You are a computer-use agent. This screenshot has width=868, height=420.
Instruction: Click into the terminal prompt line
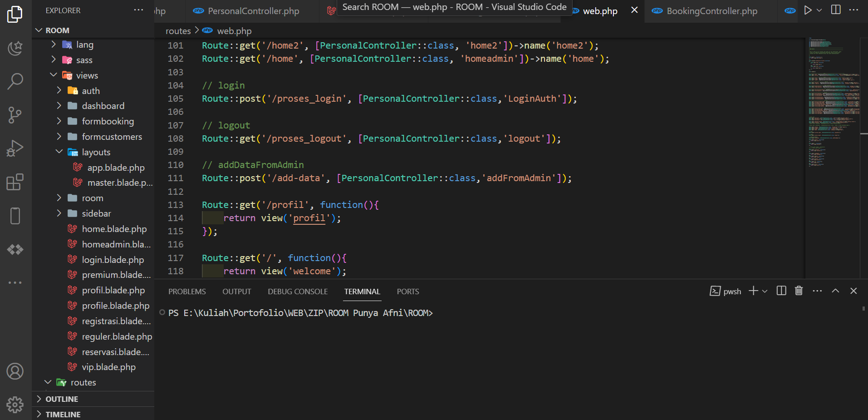(x=300, y=313)
